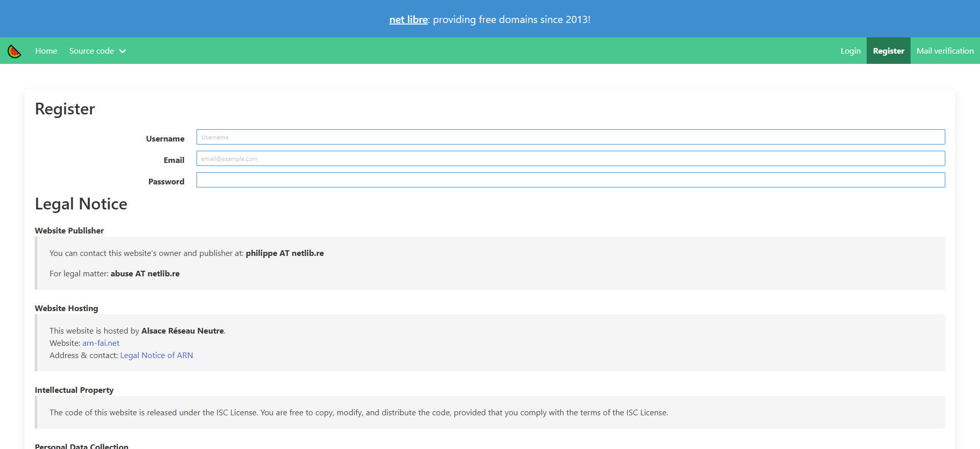Open the Login page
Image resolution: width=980 pixels, height=449 pixels.
point(850,51)
